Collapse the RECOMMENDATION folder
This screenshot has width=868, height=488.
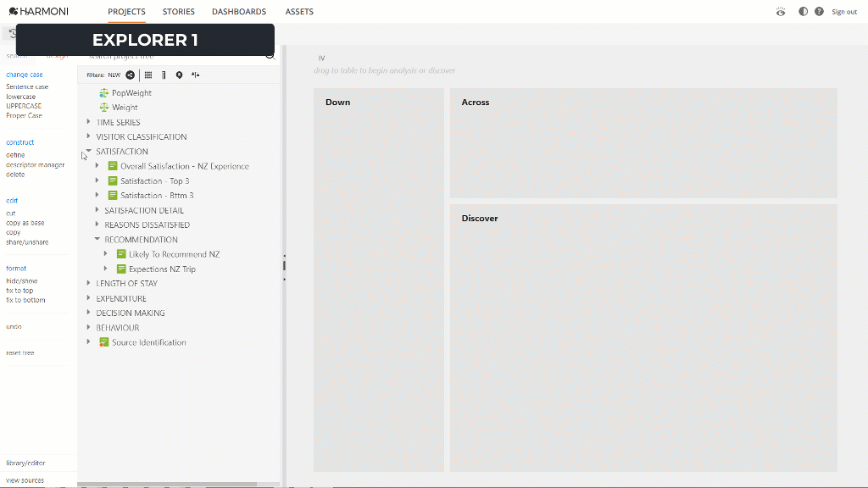(97, 239)
